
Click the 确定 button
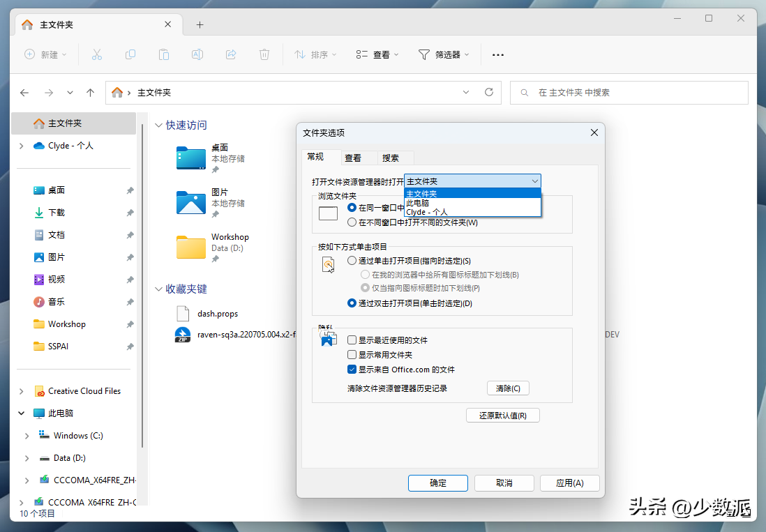coord(438,482)
